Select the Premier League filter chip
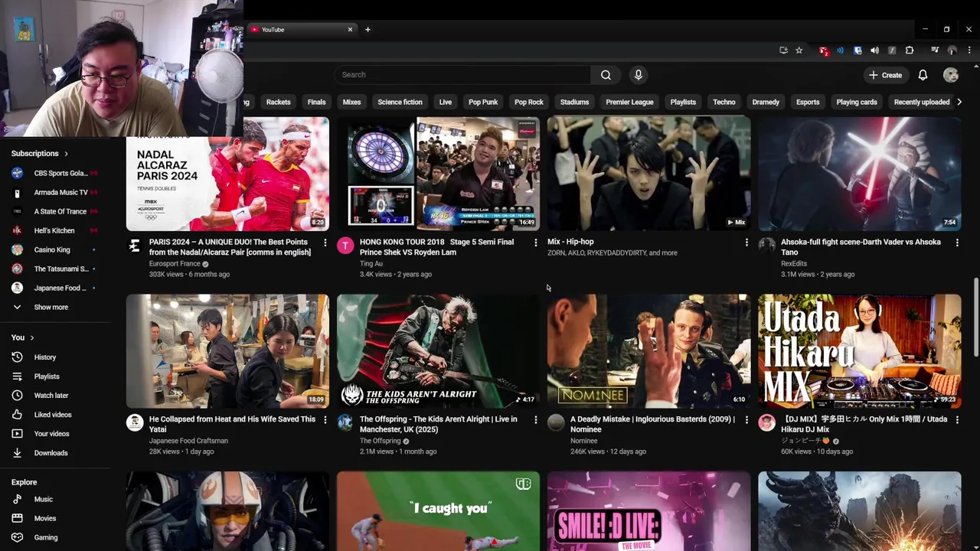 pos(629,102)
